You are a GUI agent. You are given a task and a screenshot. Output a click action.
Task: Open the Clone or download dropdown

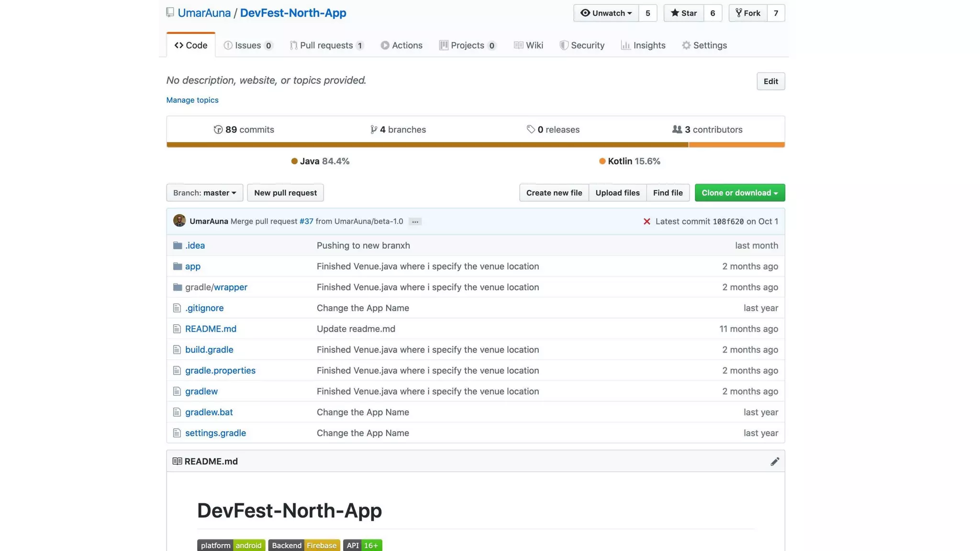[739, 193]
